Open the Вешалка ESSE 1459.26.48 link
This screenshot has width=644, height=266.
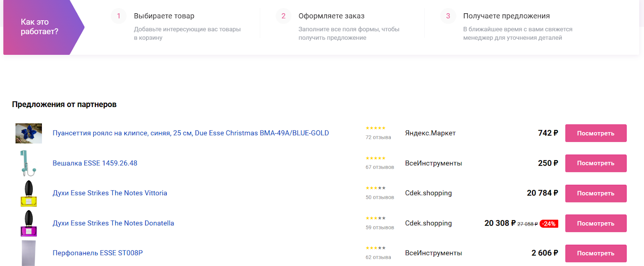point(95,163)
